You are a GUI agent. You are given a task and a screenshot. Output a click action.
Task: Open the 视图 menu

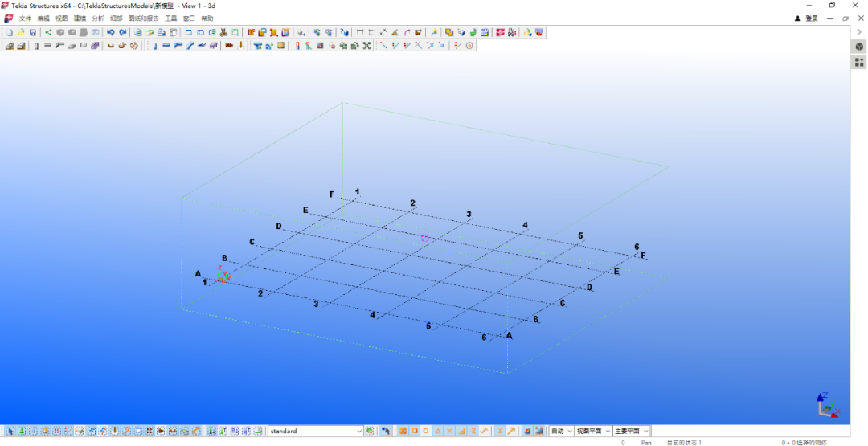coord(61,18)
